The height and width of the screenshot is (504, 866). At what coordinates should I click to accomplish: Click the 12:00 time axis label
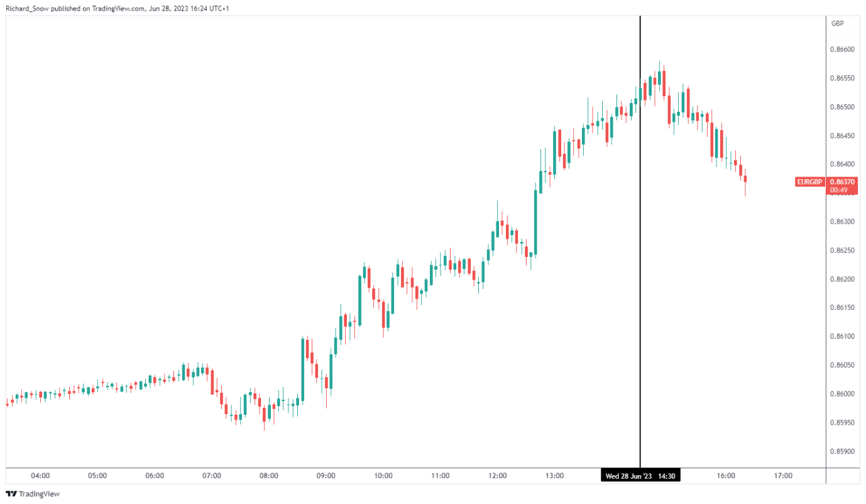point(498,476)
